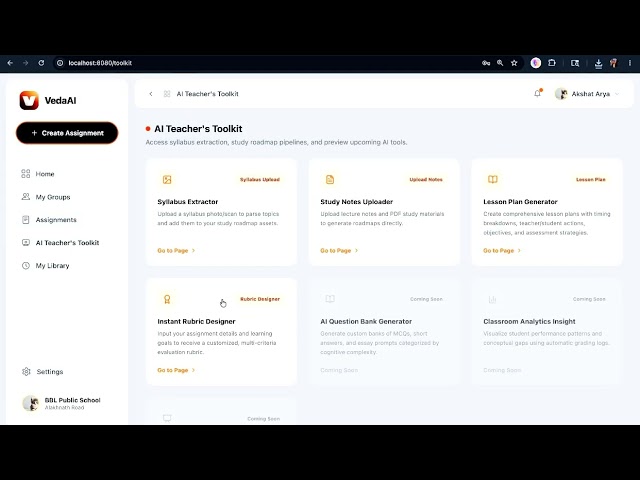
Task: Bookmark this page with the star icon
Action: 514,63
